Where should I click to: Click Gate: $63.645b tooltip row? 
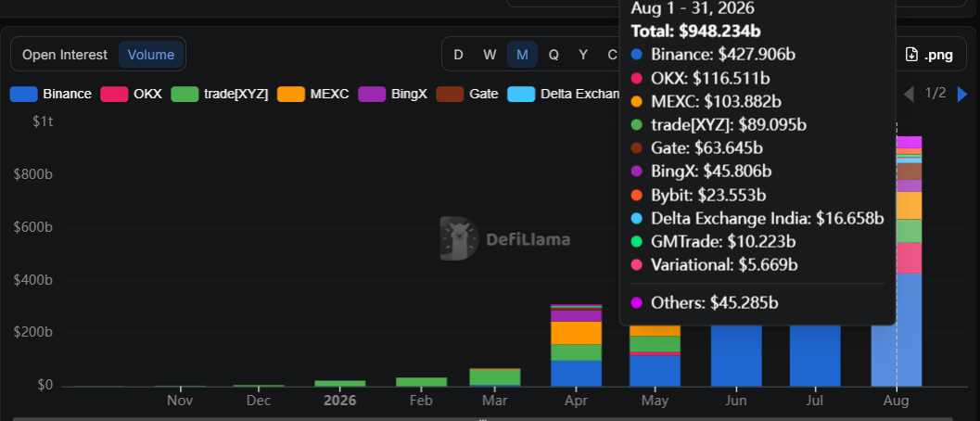point(697,148)
